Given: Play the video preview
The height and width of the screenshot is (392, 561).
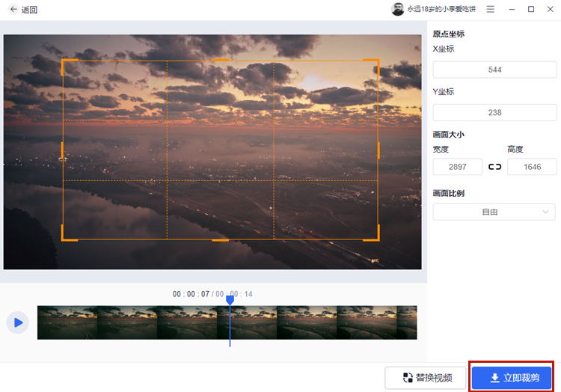Looking at the screenshot, I should [17, 322].
